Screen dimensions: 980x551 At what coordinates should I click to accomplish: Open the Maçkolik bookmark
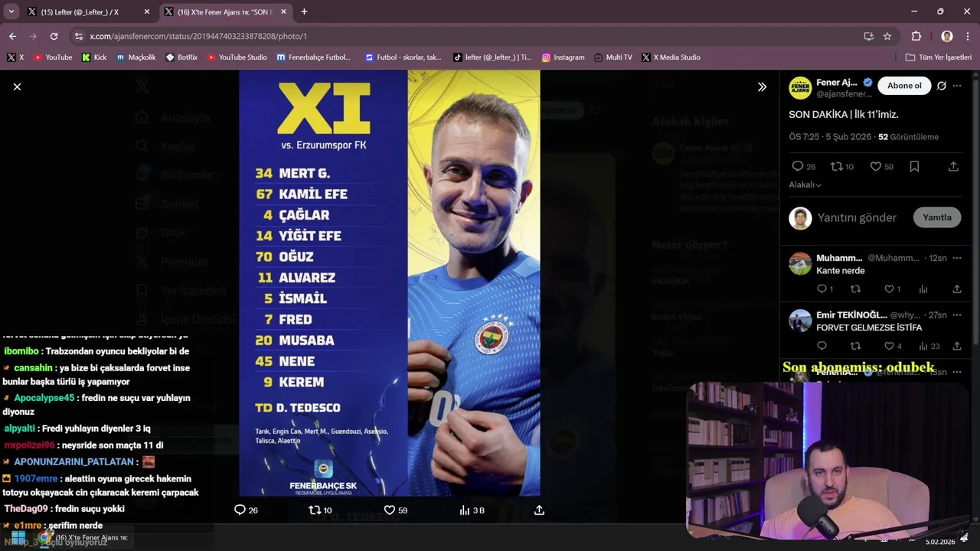point(136,57)
